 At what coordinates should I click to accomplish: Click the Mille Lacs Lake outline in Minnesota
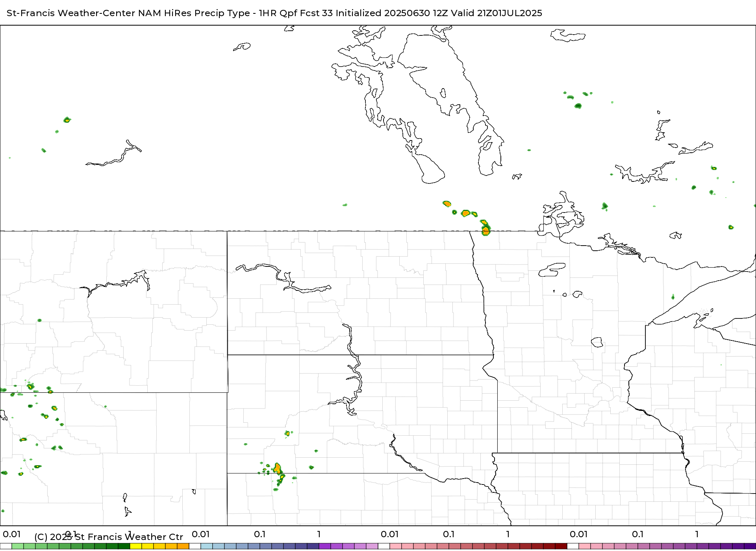click(x=597, y=342)
